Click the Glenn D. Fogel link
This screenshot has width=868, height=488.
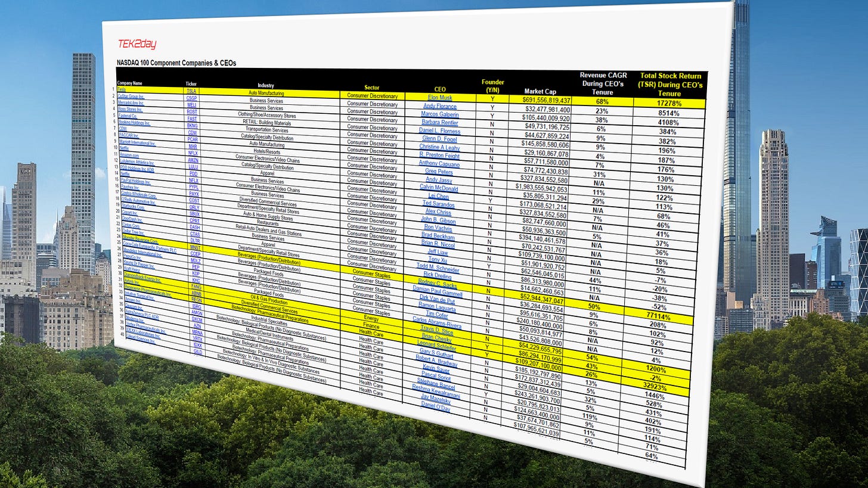pyautogui.click(x=439, y=139)
